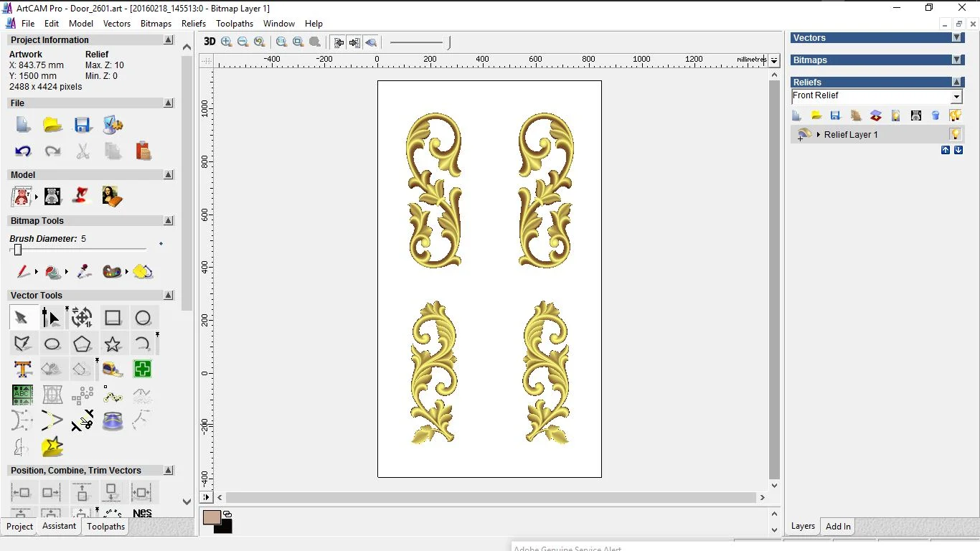This screenshot has width=980, height=551.
Task: Click the create polygon vector tool
Action: [83, 344]
